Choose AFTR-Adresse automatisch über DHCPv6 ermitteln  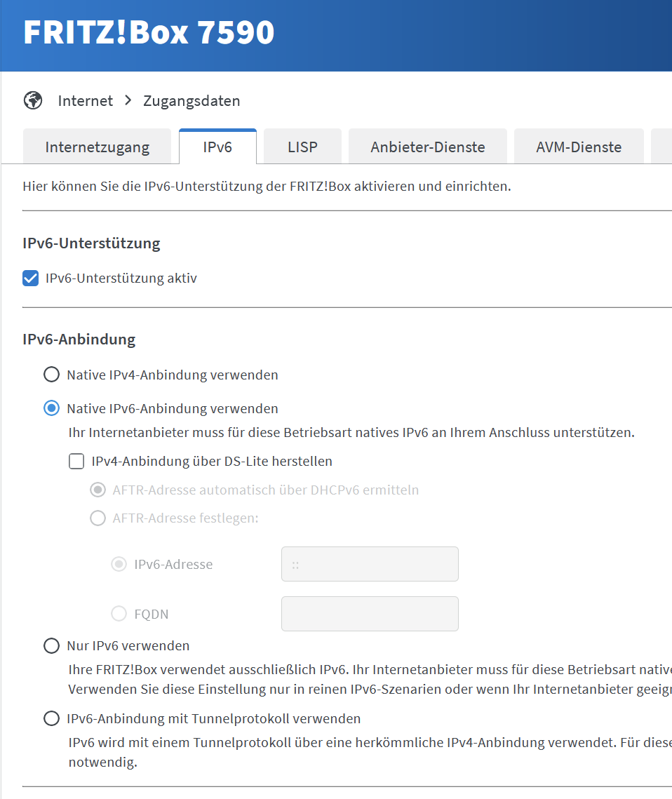click(x=98, y=490)
